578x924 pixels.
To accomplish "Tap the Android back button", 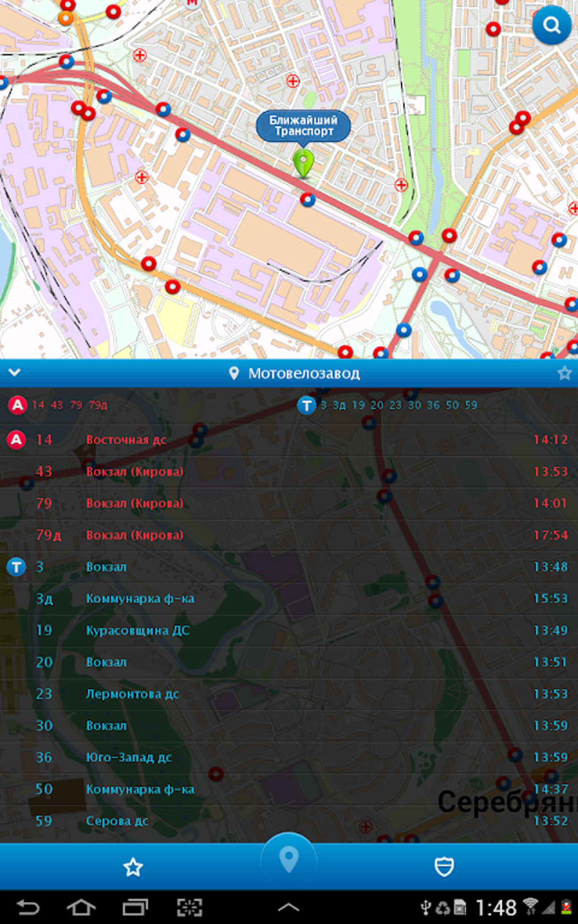I will click(x=28, y=908).
